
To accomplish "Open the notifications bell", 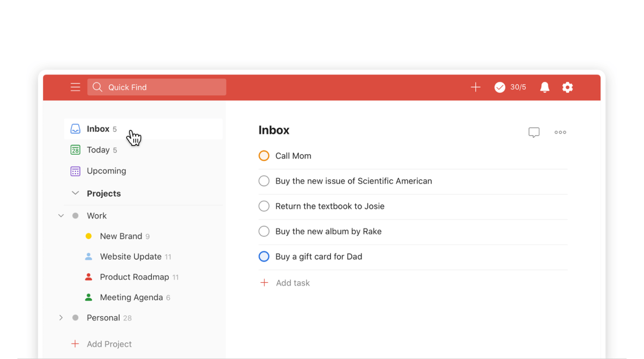I will click(x=544, y=87).
